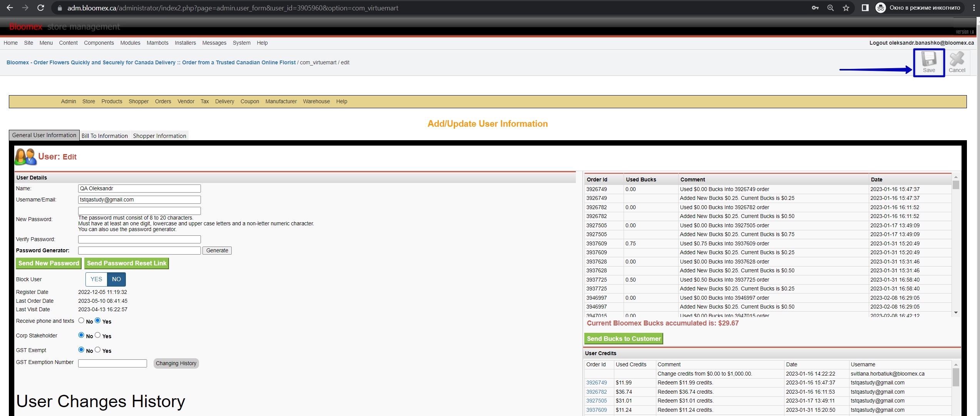The width and height of the screenshot is (980, 416).
Task: Open the Manufacturer menu in yellow bar
Action: pyautogui.click(x=281, y=101)
